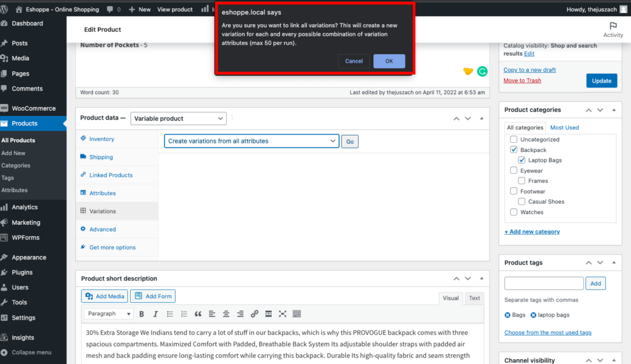Image resolution: width=631 pixels, height=364 pixels.
Task: Align text left
Action: coord(212,313)
